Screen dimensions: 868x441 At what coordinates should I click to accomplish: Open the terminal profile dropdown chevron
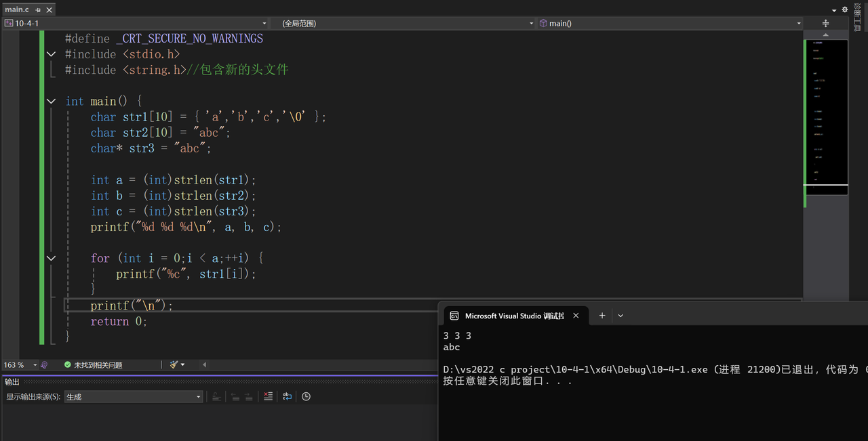(620, 316)
